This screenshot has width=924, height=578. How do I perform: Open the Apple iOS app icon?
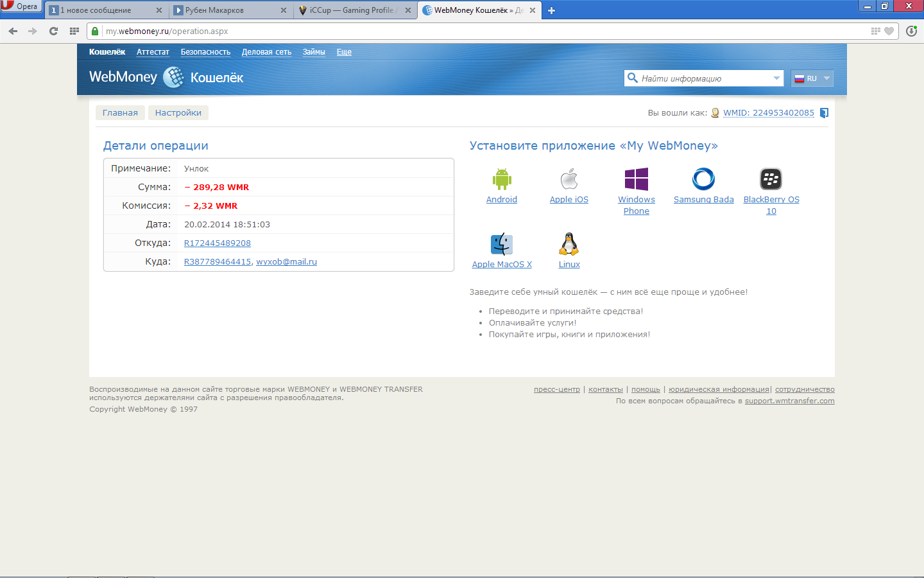(x=569, y=179)
